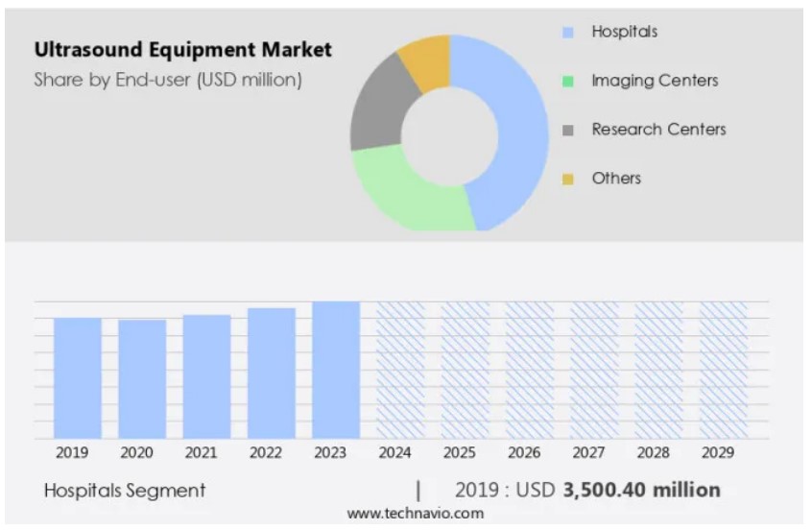Click the Ultrasound Equipment Market title
Viewport: 812px width, 530px height.
182,49
